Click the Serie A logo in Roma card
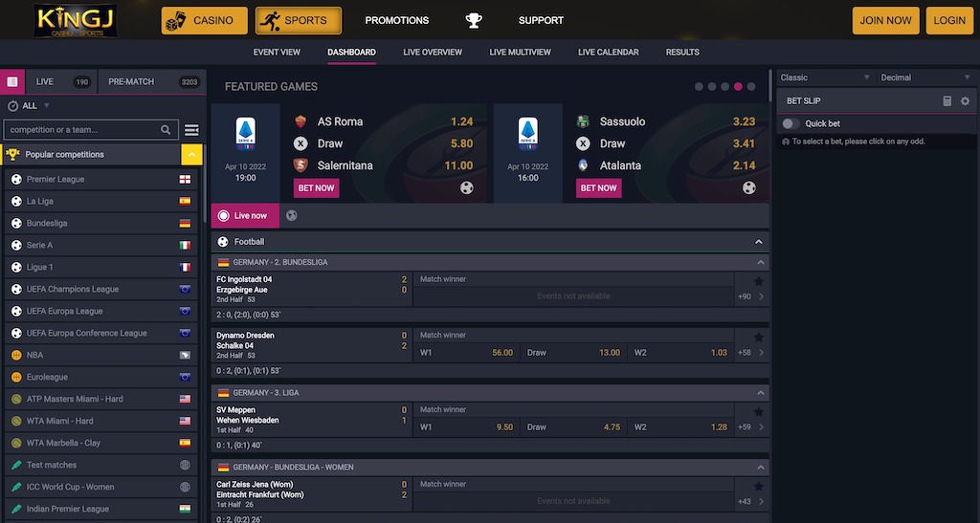The image size is (980, 523). click(246, 134)
